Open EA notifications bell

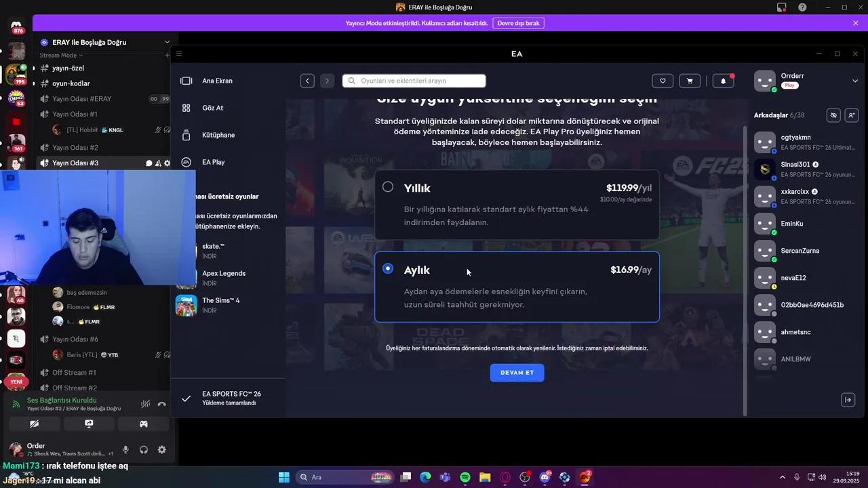(x=723, y=81)
